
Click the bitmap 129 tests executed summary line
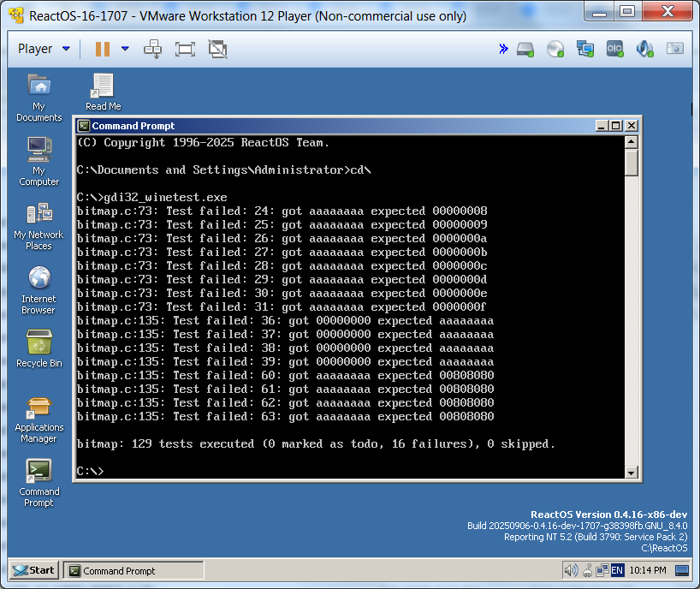(x=316, y=443)
